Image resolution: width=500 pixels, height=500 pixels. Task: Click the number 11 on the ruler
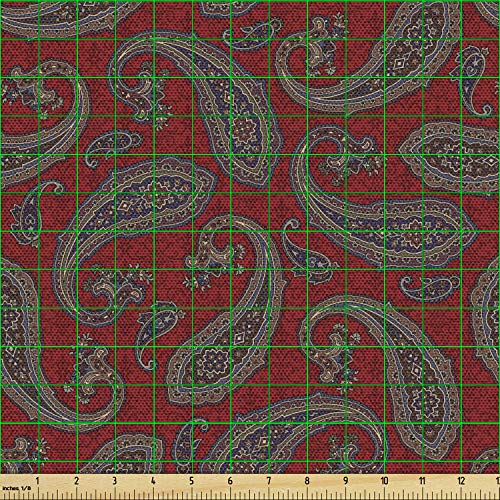(x=422, y=481)
